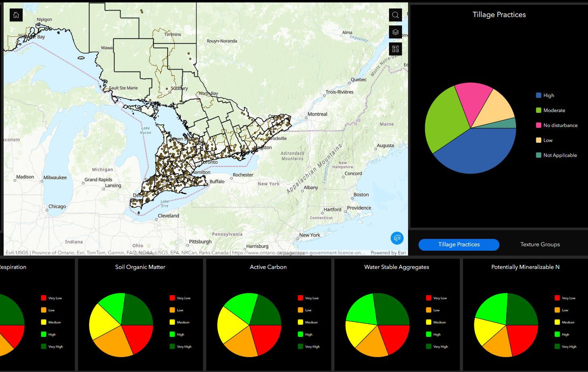
Task: Open the map legend widget below the layers icon
Action: [x=395, y=49]
